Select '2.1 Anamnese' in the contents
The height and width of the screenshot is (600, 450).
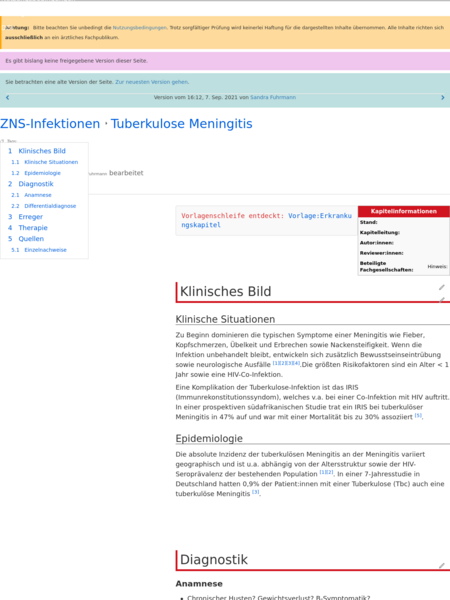[x=31, y=195]
